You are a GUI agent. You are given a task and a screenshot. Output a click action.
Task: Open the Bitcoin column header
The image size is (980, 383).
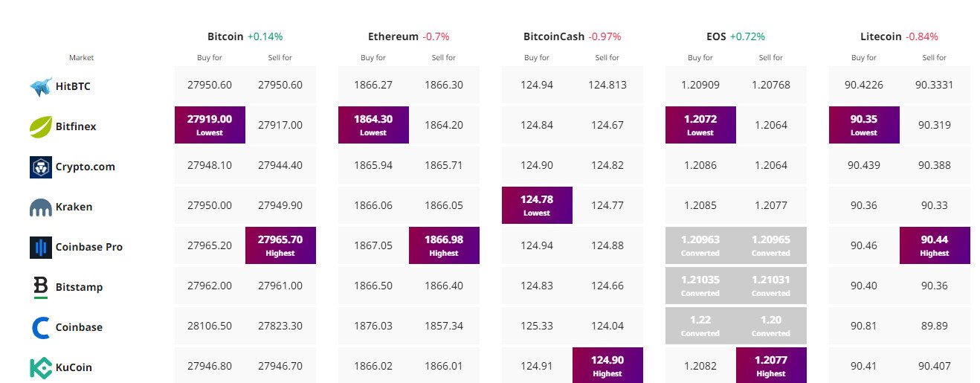point(226,36)
